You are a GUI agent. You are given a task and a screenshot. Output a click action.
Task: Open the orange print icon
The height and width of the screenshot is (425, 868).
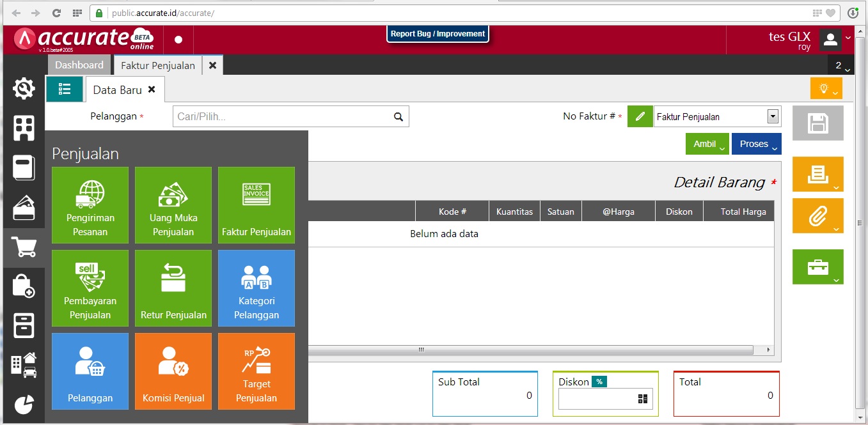[x=818, y=174]
